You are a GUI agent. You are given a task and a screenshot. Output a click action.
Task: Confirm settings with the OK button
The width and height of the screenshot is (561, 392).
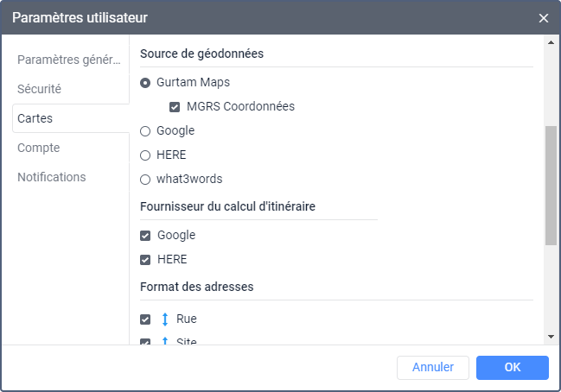tap(512, 367)
